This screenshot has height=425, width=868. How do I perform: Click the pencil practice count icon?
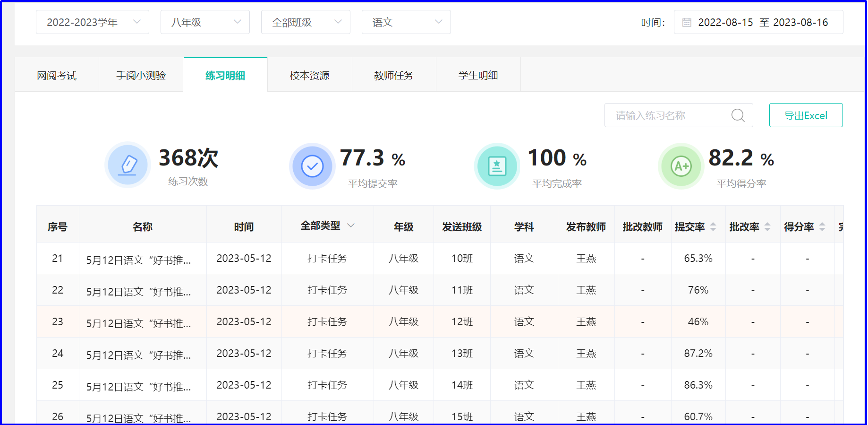tap(128, 165)
